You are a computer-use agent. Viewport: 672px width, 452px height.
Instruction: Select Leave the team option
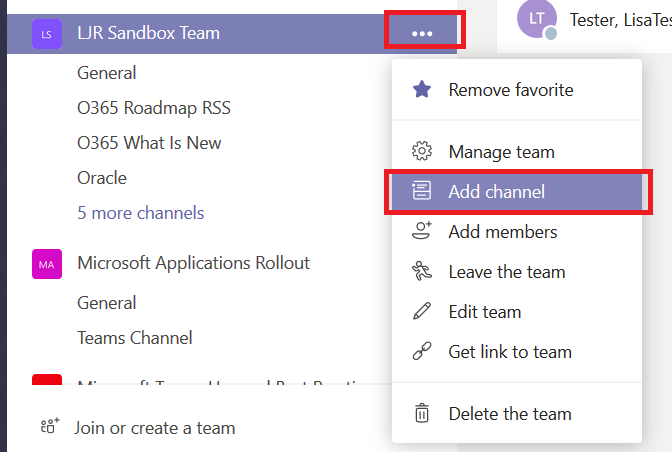point(516,272)
